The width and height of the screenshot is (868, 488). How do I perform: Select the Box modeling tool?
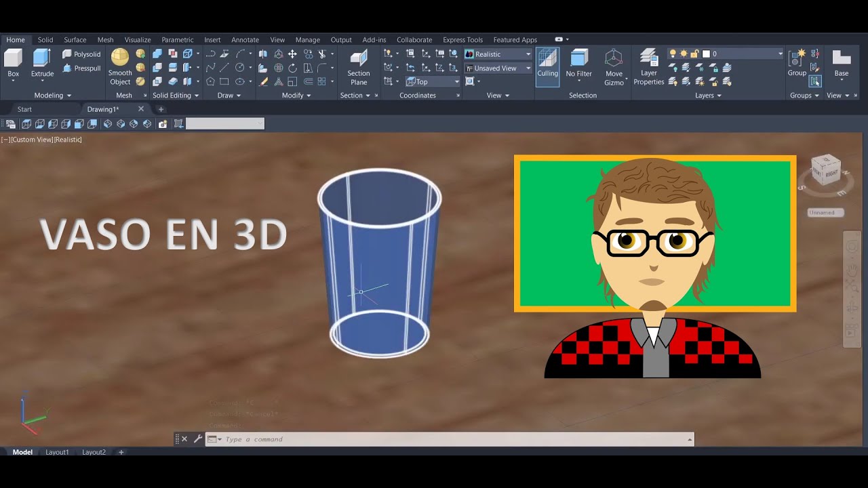(x=13, y=64)
